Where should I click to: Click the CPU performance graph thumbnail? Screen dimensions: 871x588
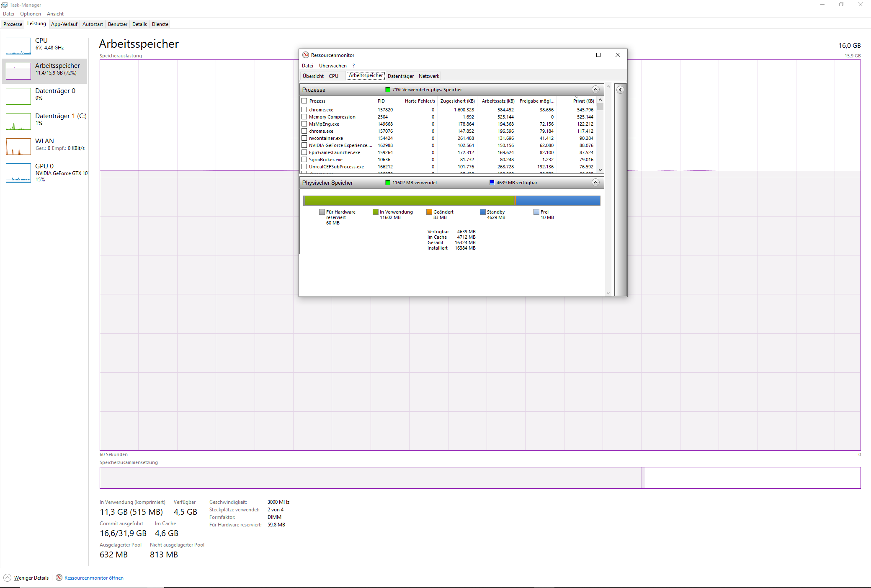coord(18,46)
